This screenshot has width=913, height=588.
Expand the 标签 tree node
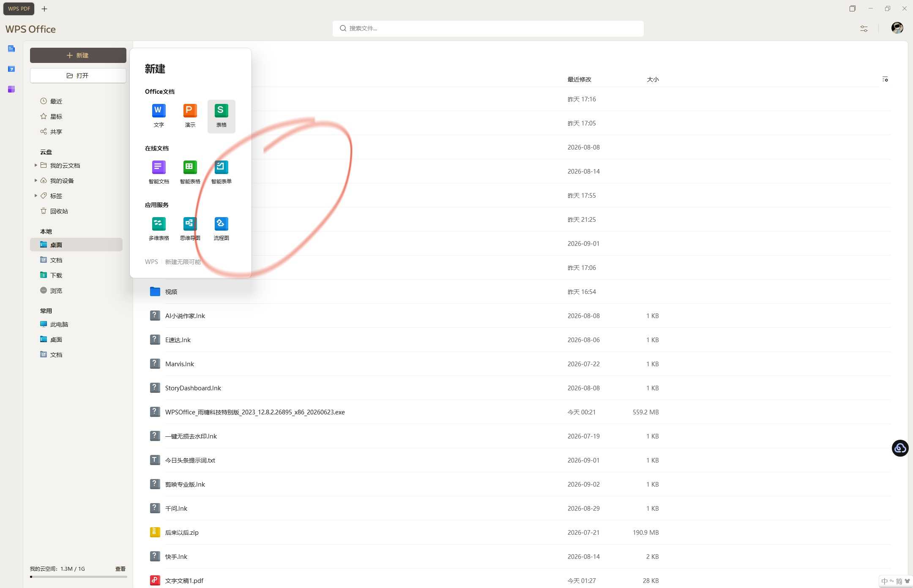coord(36,196)
